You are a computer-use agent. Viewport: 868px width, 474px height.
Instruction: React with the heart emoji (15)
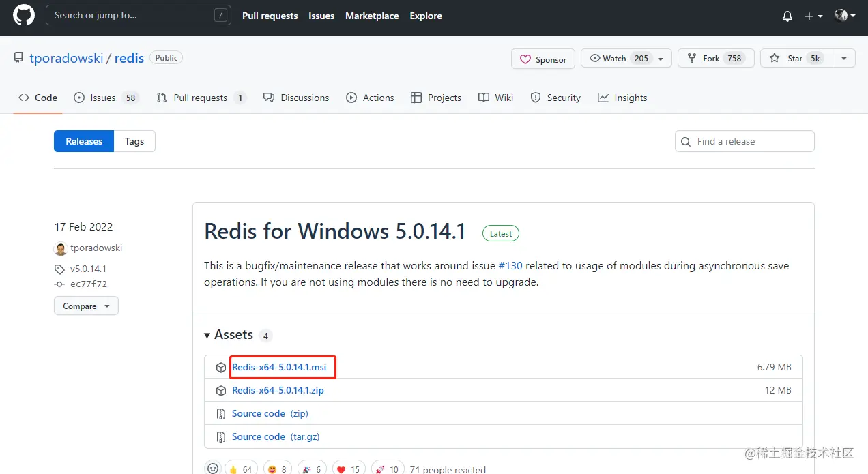click(349, 469)
